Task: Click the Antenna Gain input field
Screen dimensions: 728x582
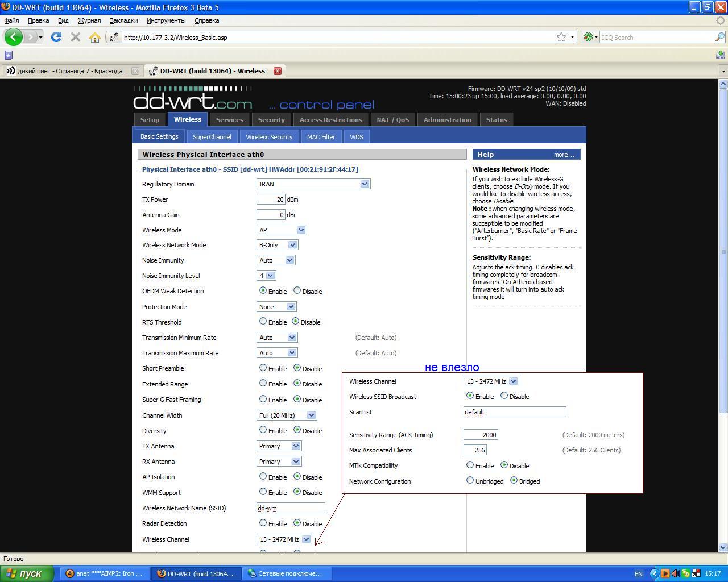Action: click(271, 215)
